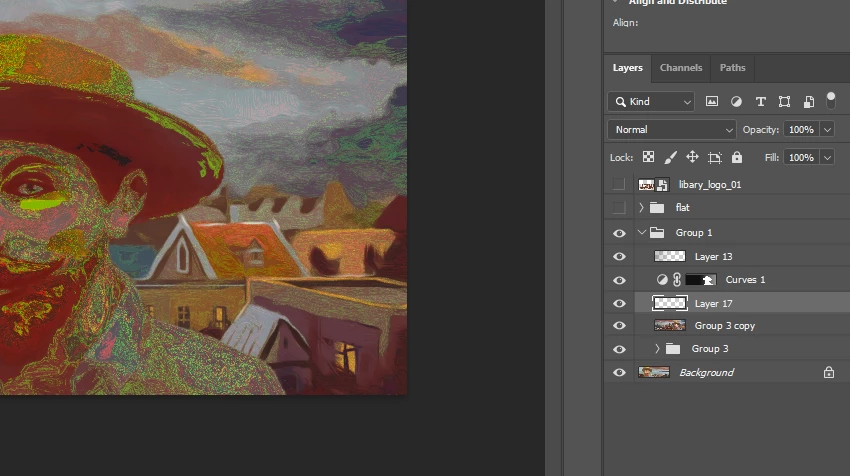Click the Group 3 folder icon
Screen dimensions: 850x476
673,349
